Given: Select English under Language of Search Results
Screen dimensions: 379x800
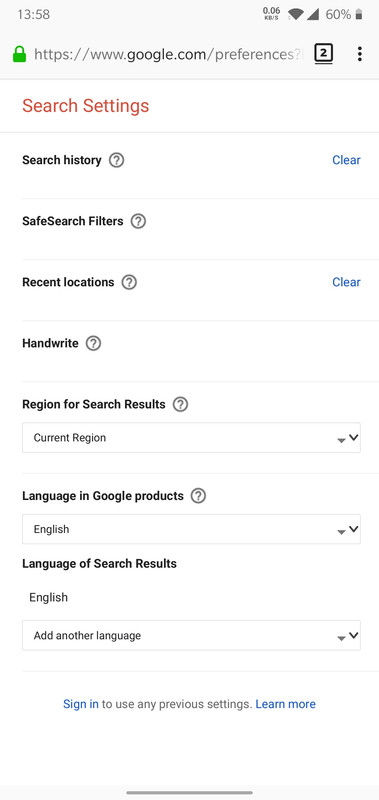Looking at the screenshot, I should coord(48,597).
